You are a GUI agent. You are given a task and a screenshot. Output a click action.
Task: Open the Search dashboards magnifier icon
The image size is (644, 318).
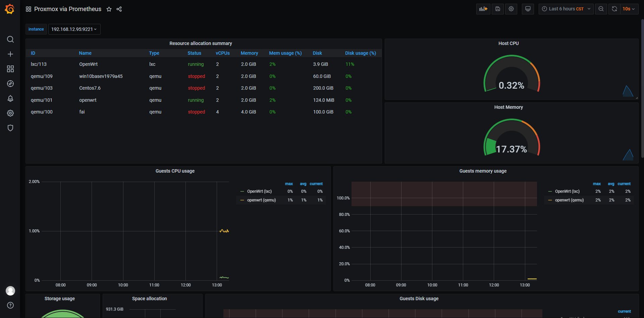[10, 39]
